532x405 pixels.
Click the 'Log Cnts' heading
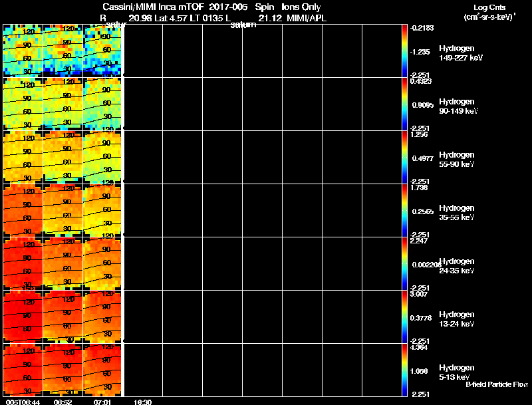point(489,7)
